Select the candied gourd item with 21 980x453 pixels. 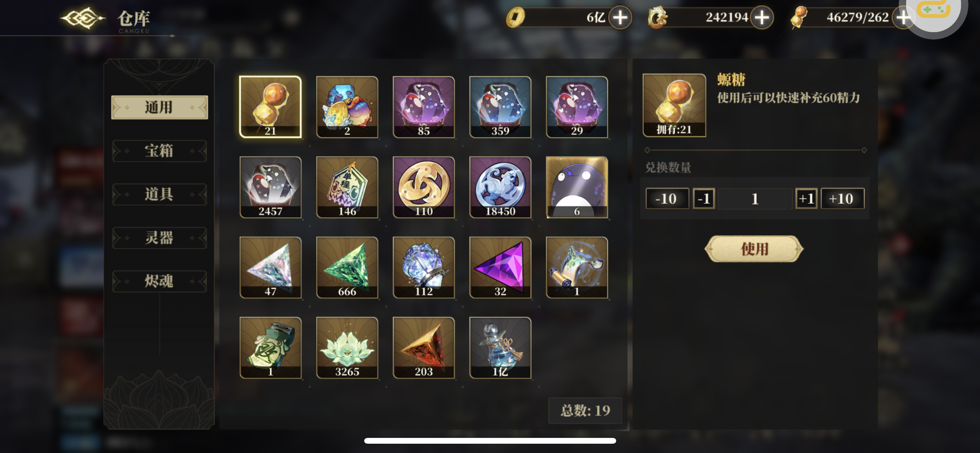270,107
